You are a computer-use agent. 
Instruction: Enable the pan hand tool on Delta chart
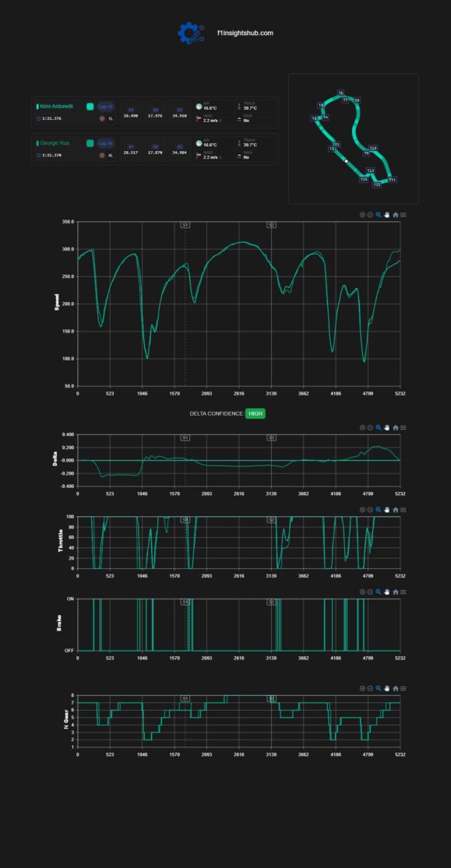[386, 427]
